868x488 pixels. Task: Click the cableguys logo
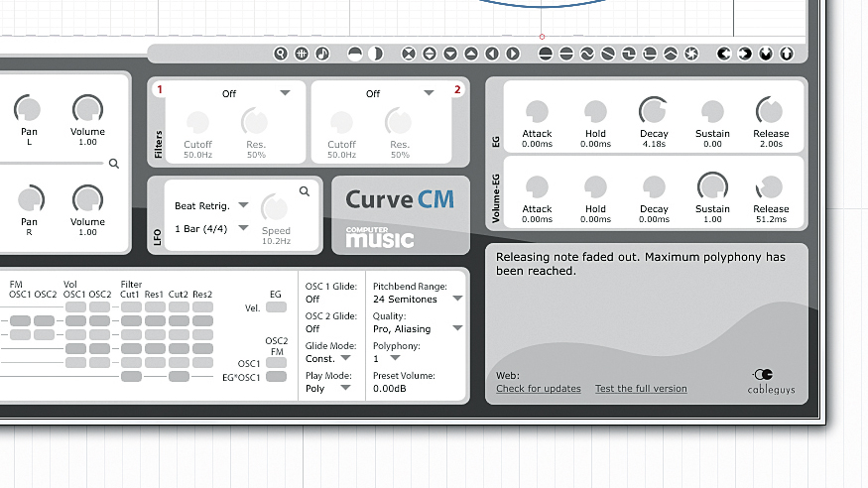pyautogui.click(x=771, y=382)
